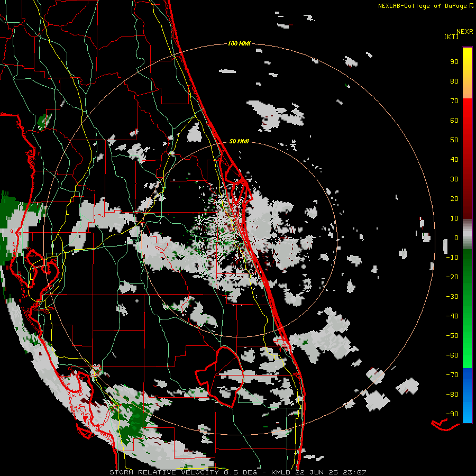The image size is (476, 476).
Task: Click the 30 value on velocity scale
Action: [454, 179]
